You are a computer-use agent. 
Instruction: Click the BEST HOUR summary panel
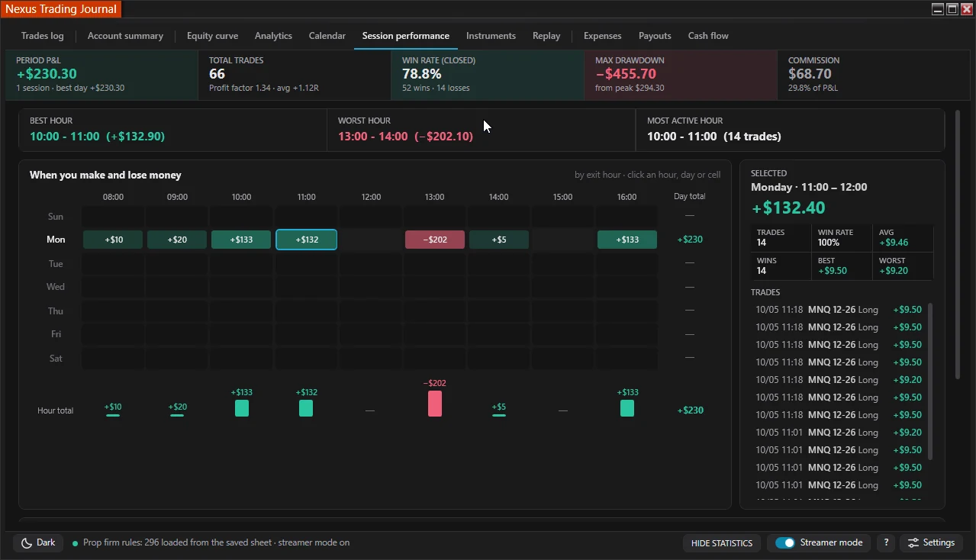[x=172, y=130]
